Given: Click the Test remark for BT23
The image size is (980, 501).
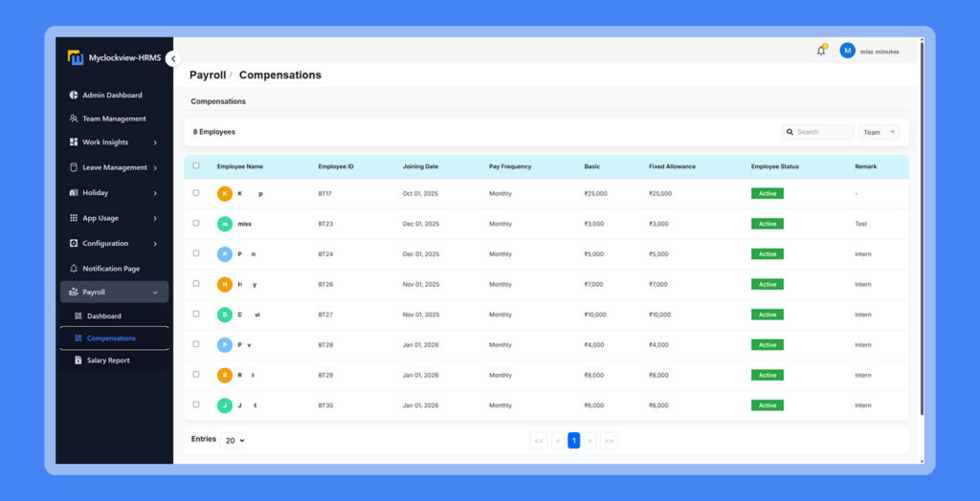Looking at the screenshot, I should point(860,224).
